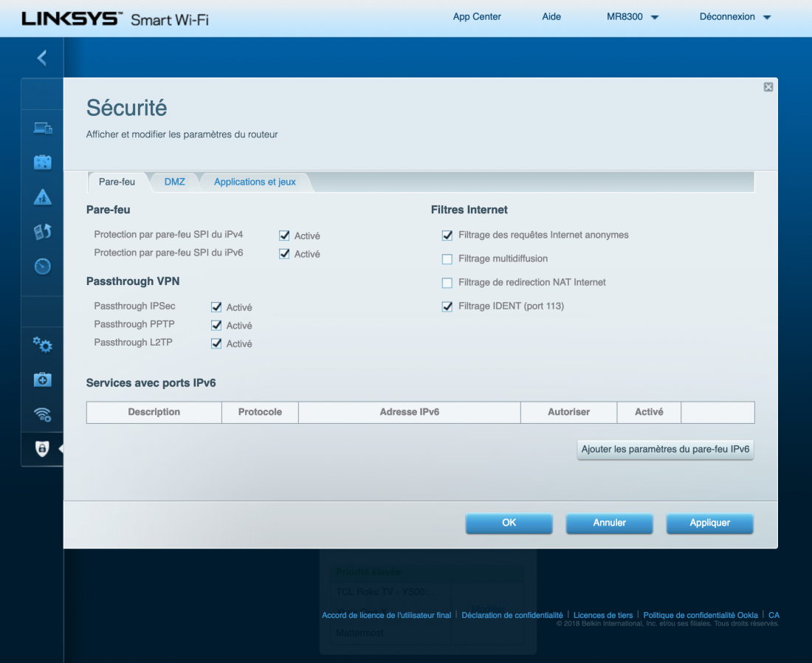Switch to the Applications et jeux tab
The width and height of the screenshot is (812, 663).
pos(255,182)
